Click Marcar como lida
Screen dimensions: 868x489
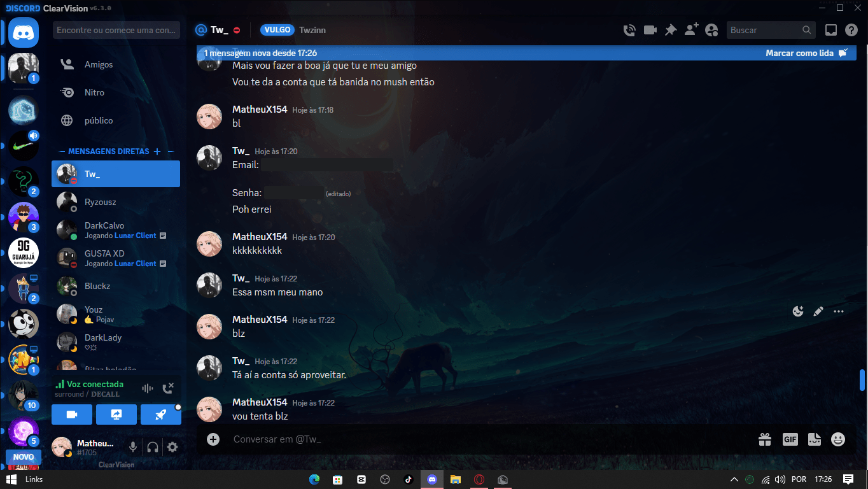[x=806, y=53]
